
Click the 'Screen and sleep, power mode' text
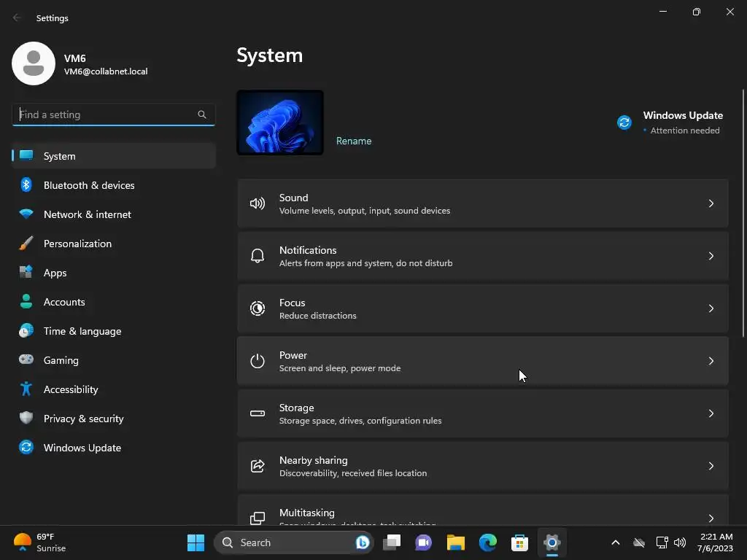(340, 368)
